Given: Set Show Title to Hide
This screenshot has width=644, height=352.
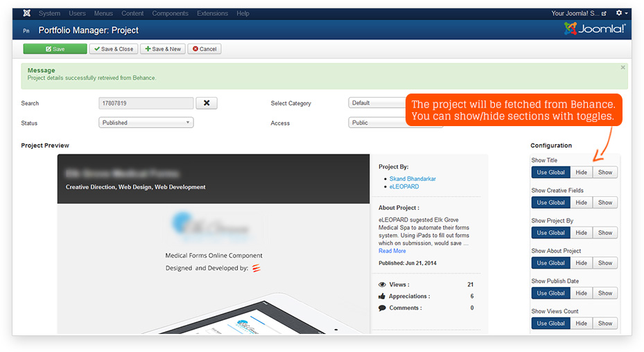Looking at the screenshot, I should tap(581, 173).
